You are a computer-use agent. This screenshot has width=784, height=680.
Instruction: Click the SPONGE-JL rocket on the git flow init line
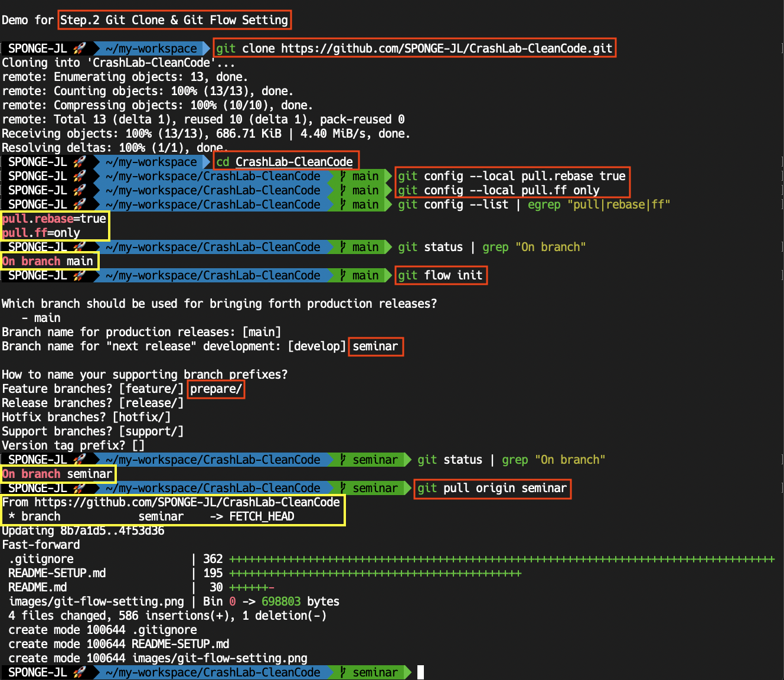80,275
